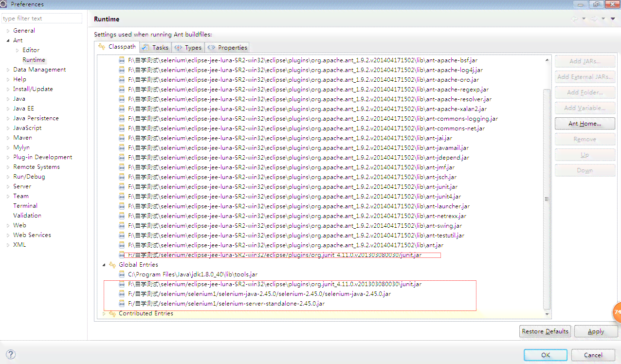This screenshot has width=621, height=364.
Task: Expand the Editor subcategory under Ant
Action: click(x=18, y=50)
